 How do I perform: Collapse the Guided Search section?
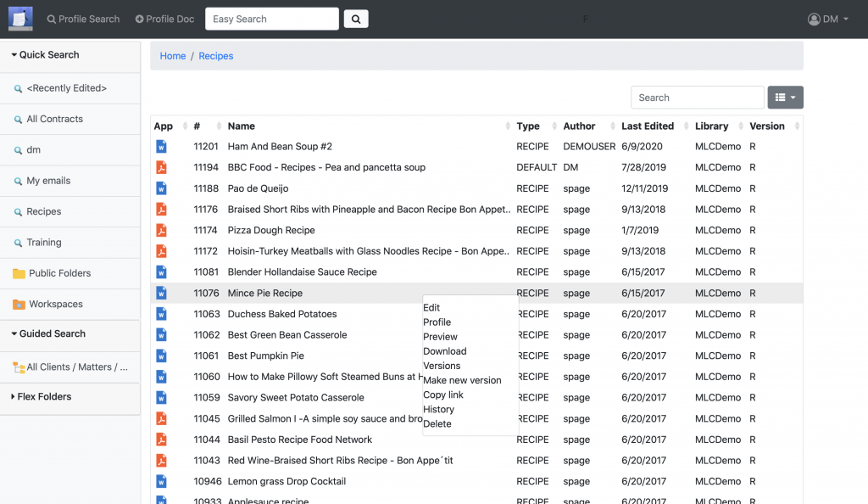pyautogui.click(x=48, y=333)
